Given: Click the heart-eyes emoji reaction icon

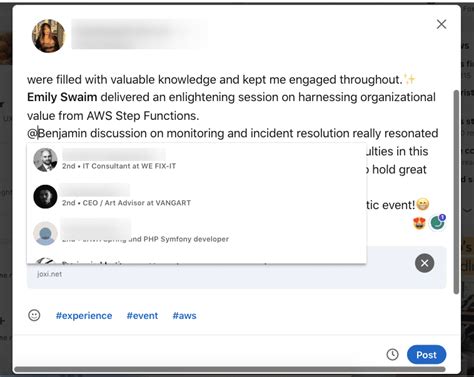Looking at the screenshot, I should pos(419,223).
